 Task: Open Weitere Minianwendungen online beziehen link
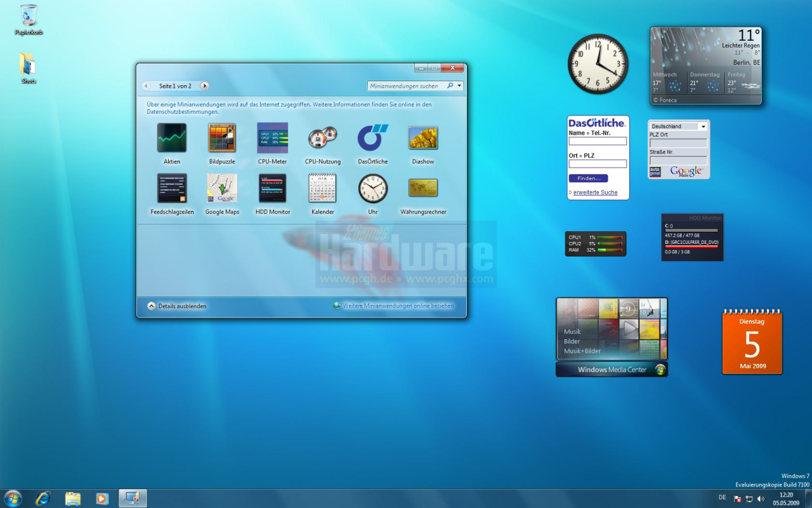tap(394, 306)
